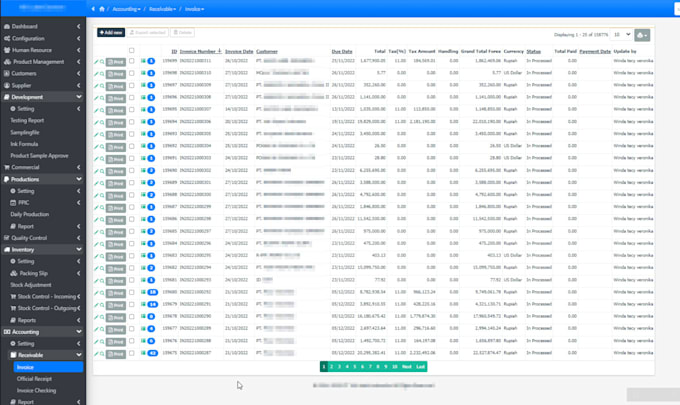Go to the home icon in the breadcrumb
Image resolution: width=680 pixels, height=405 pixels.
[x=102, y=9]
